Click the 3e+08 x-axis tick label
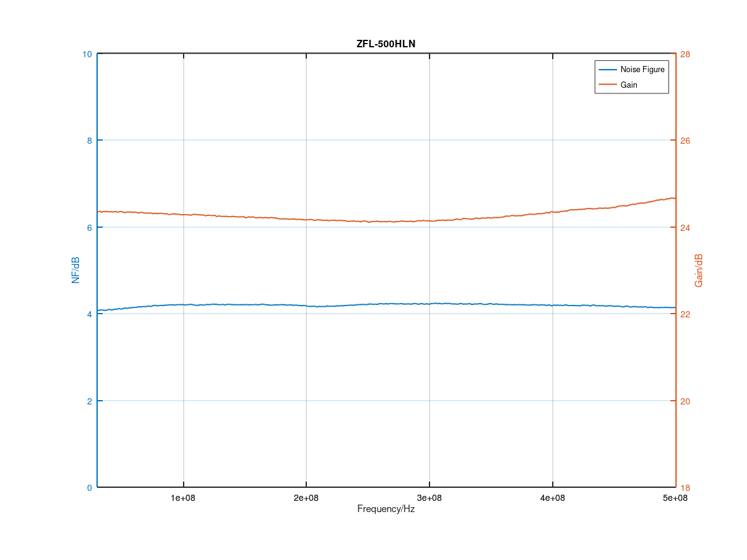 430,498
